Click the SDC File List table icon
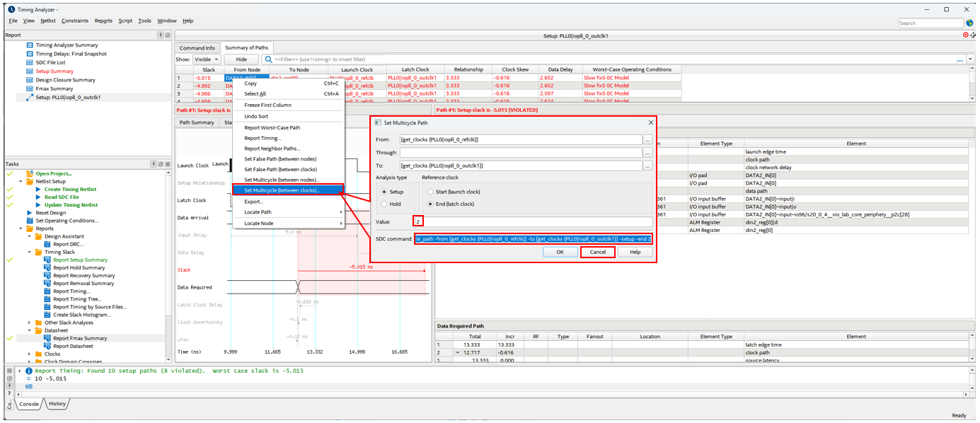 [x=30, y=62]
